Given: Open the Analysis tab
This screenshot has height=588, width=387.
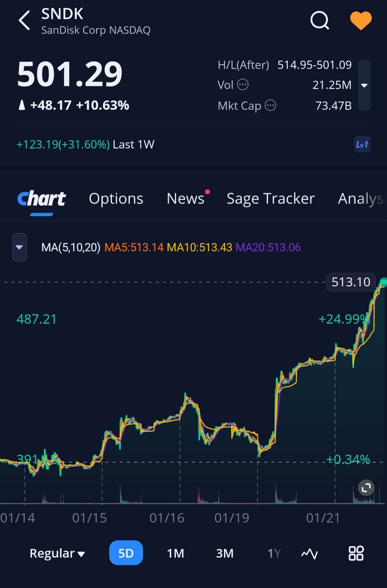Looking at the screenshot, I should (x=362, y=199).
